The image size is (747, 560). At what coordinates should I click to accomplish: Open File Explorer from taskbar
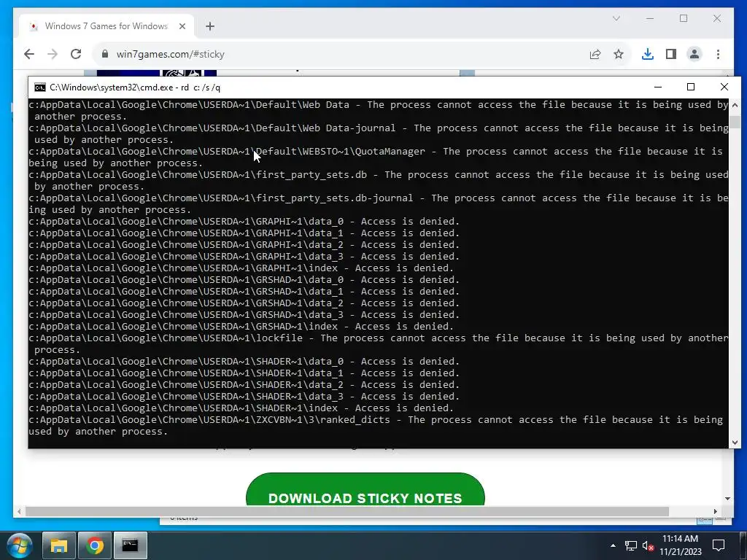pyautogui.click(x=58, y=545)
